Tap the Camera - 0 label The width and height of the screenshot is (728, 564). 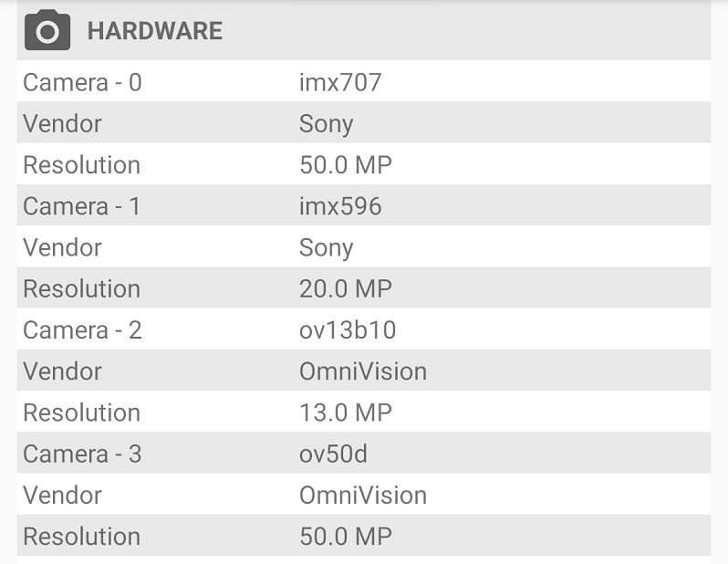82,82
